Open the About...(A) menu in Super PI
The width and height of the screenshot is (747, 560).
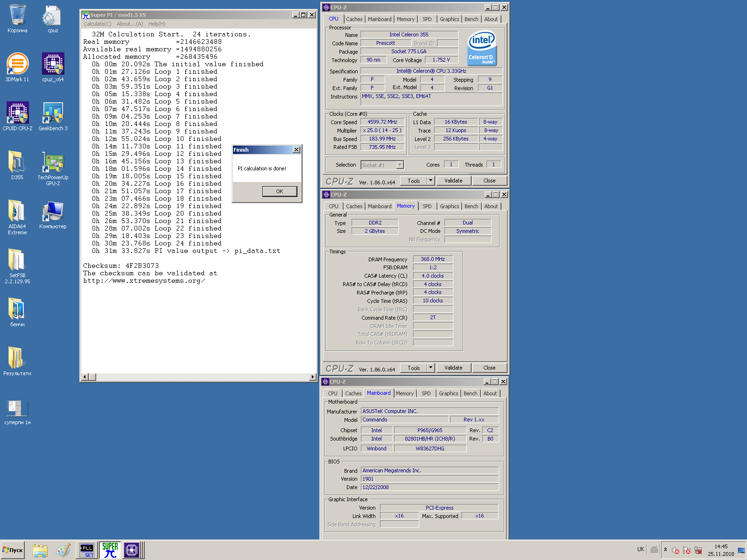pos(130,24)
